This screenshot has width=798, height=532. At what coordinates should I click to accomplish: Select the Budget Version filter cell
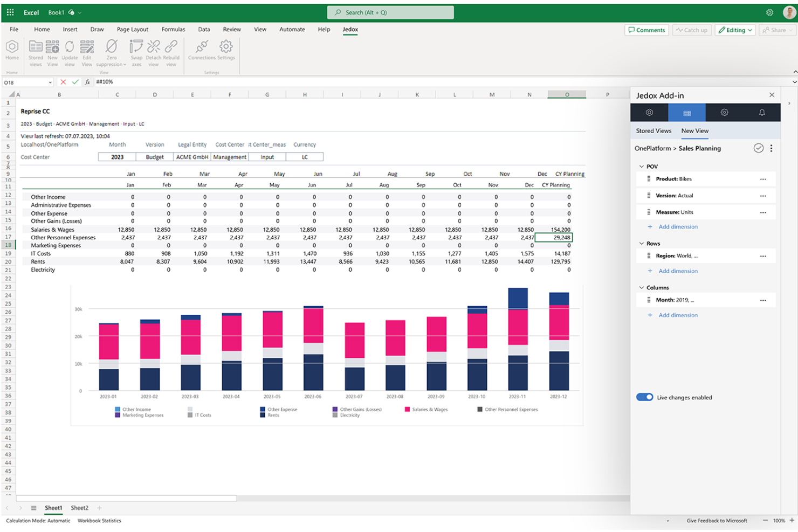point(155,157)
